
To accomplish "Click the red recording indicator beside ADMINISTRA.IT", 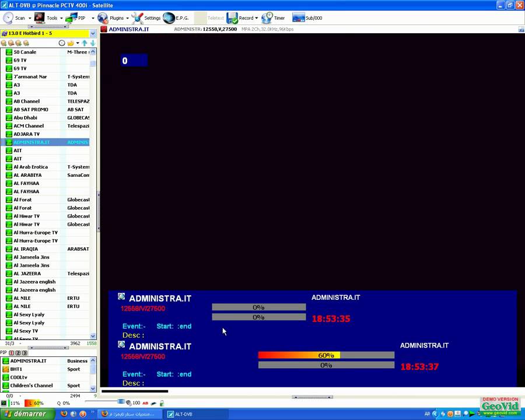I will click(104, 30).
